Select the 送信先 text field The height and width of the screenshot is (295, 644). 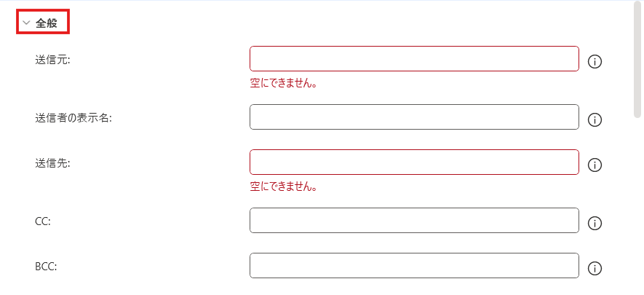pyautogui.click(x=414, y=162)
